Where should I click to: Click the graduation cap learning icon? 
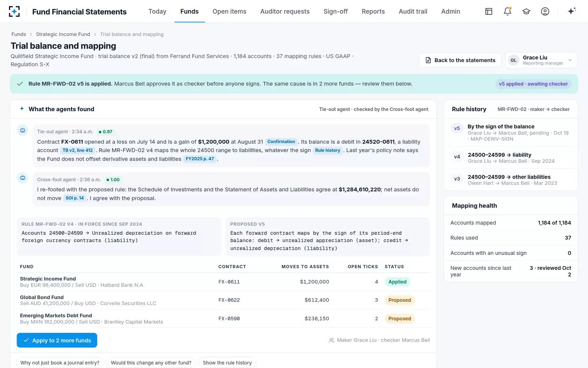pos(526,11)
